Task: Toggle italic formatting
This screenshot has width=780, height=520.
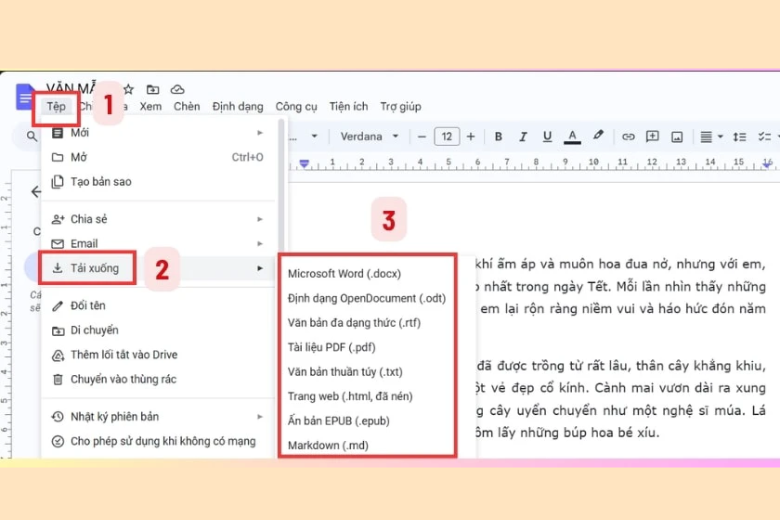Action: coord(522,136)
